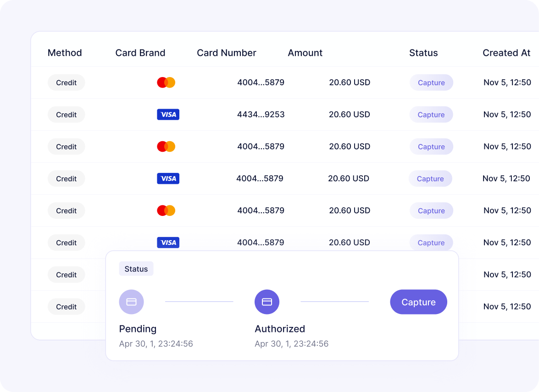
Task: Click the Credit pill in the first row
Action: 66,83
